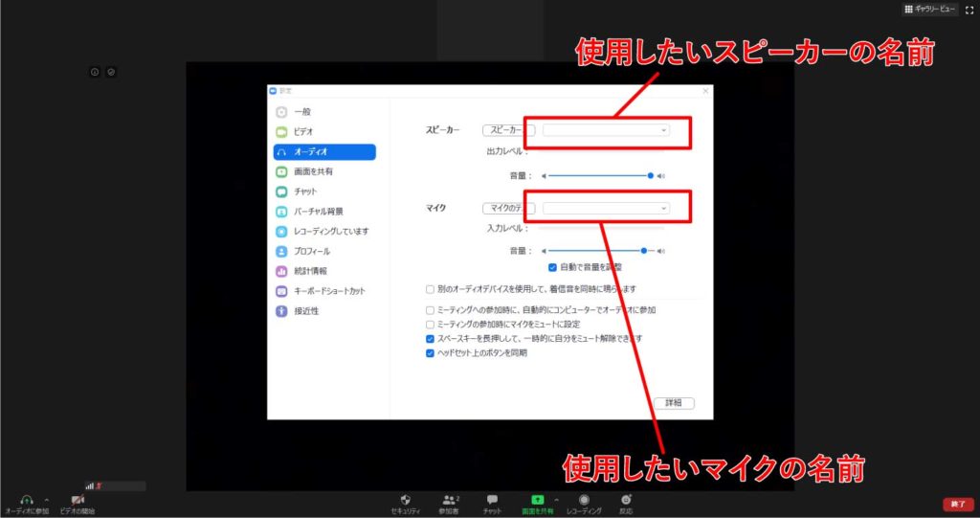This screenshot has width=980, height=518.
Task: Expand the arrow next to Join Audio
Action: (47, 500)
